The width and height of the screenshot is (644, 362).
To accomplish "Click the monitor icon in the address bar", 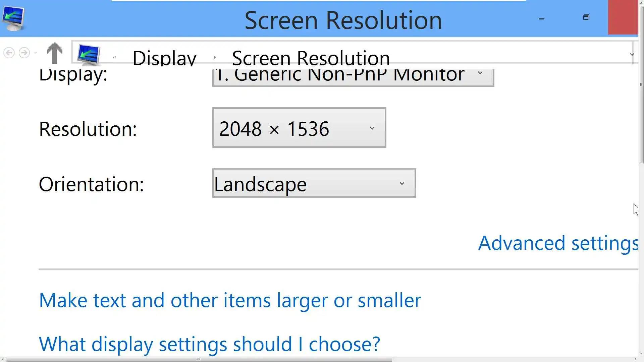I will pos(89,54).
